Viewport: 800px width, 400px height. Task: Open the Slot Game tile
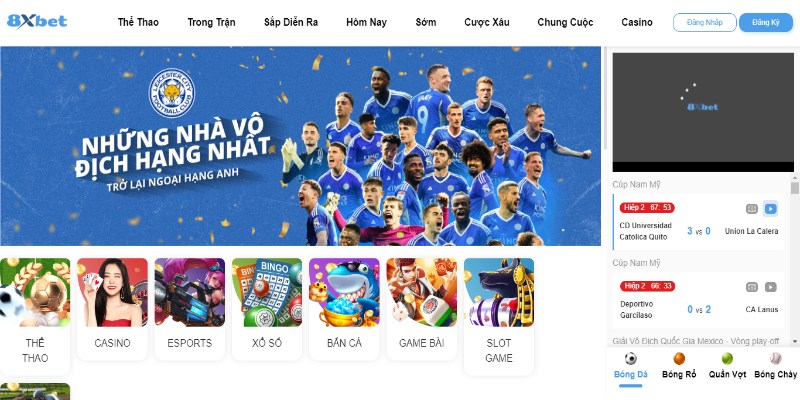[499, 316]
